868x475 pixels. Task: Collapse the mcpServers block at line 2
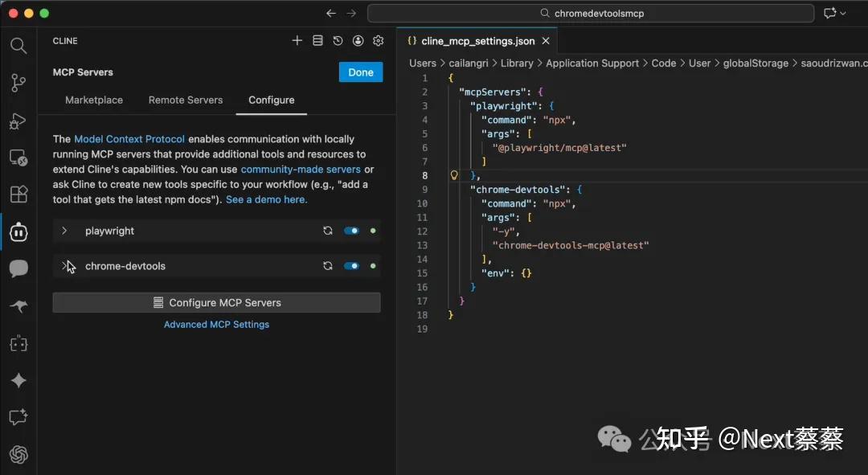point(440,92)
